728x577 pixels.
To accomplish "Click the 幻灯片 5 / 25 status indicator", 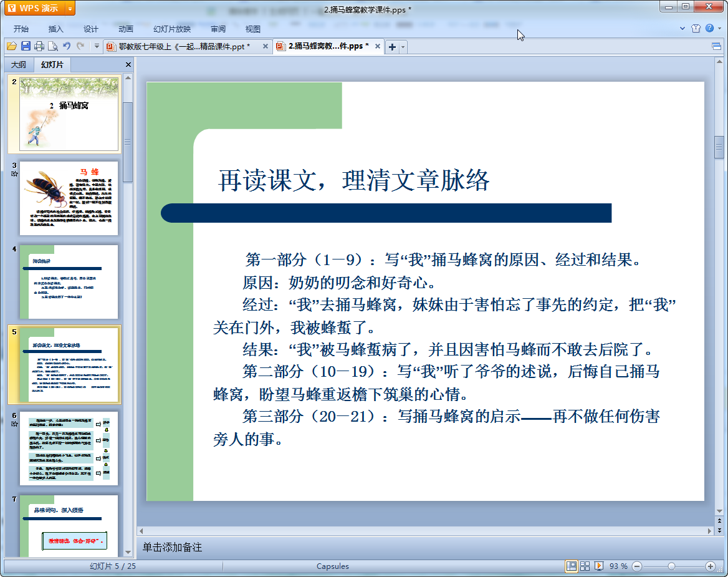I will tap(113, 566).
